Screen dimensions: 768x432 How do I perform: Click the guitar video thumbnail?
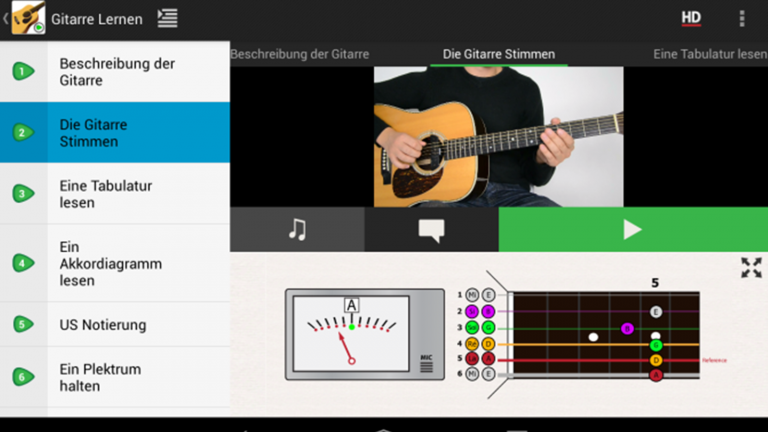(498, 136)
